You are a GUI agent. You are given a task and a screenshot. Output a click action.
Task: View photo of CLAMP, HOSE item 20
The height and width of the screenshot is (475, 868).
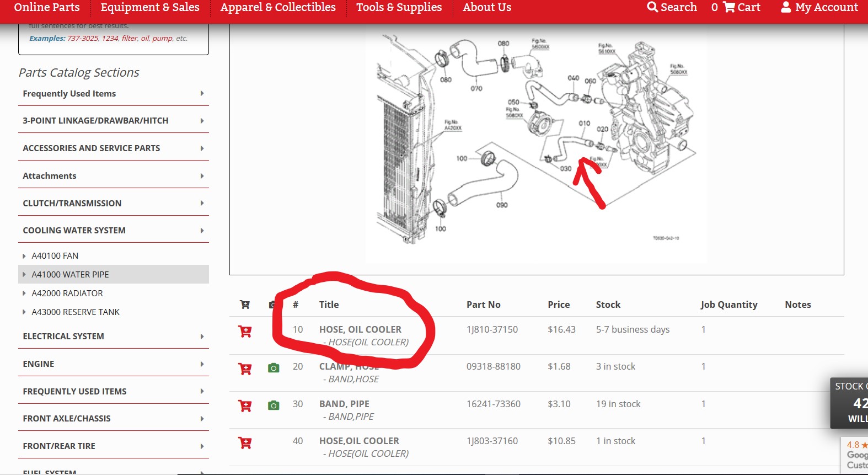pyautogui.click(x=274, y=368)
